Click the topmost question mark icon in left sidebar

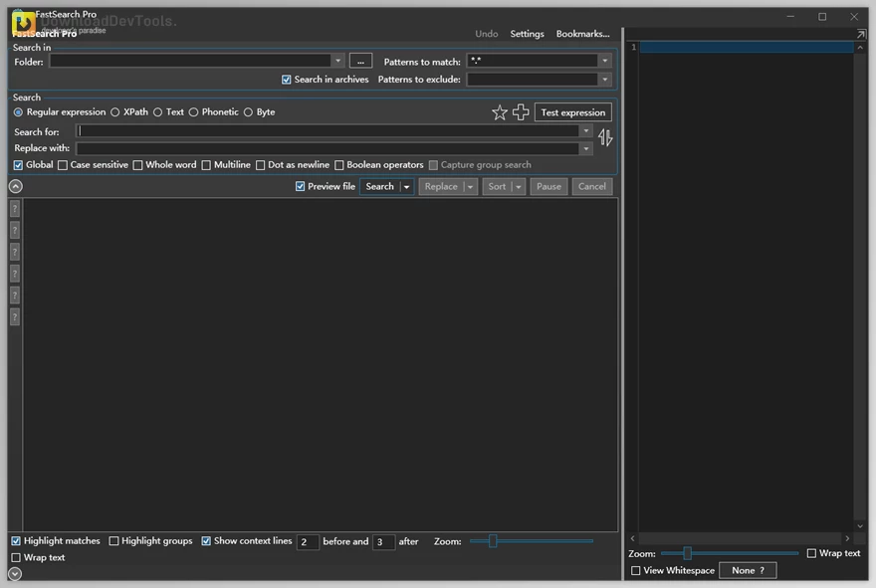click(x=14, y=208)
